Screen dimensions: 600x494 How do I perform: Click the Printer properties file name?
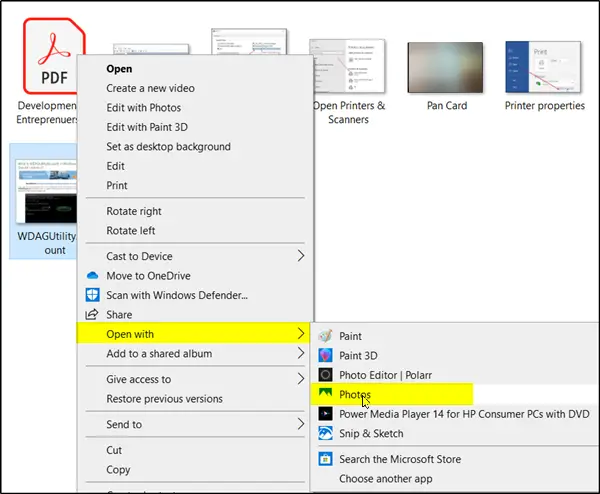(x=545, y=106)
